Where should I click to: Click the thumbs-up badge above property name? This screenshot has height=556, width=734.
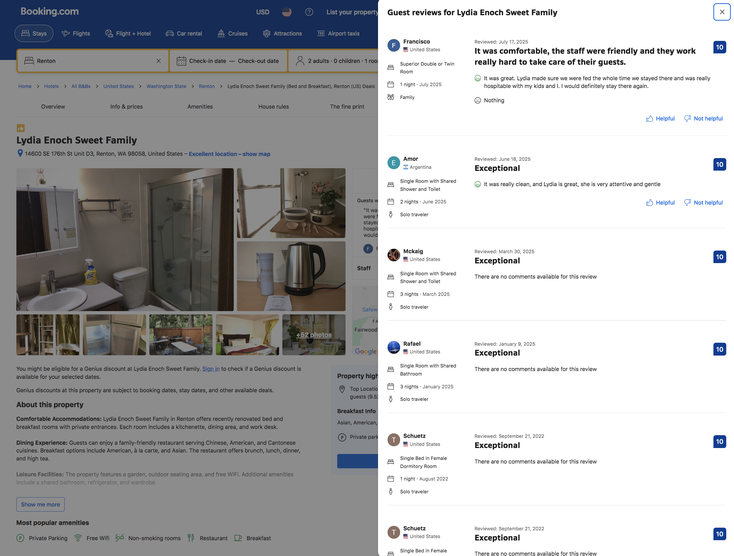(x=21, y=128)
